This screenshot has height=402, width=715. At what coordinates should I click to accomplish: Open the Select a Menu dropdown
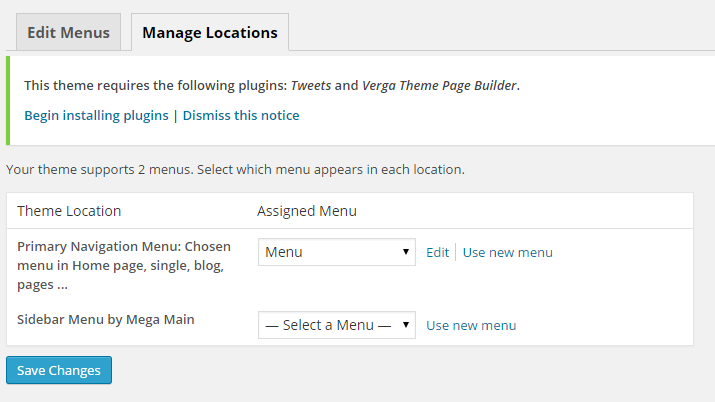click(337, 325)
